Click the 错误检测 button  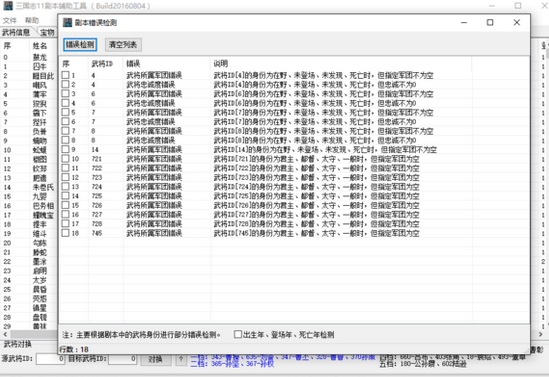[80, 44]
